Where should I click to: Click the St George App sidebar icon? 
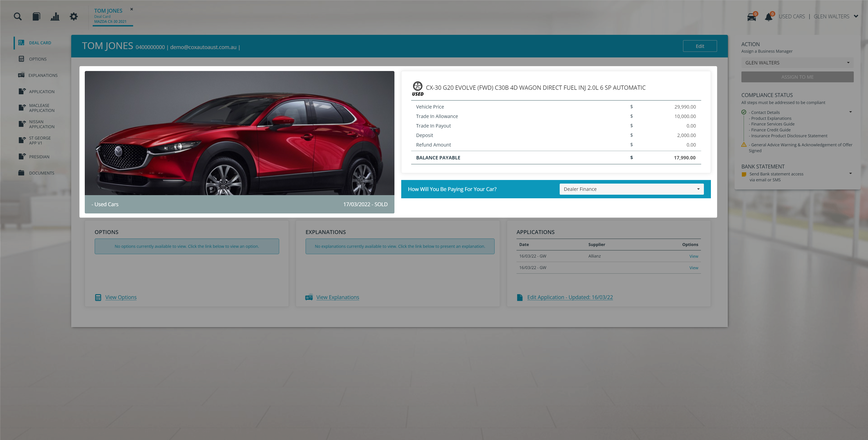22,140
